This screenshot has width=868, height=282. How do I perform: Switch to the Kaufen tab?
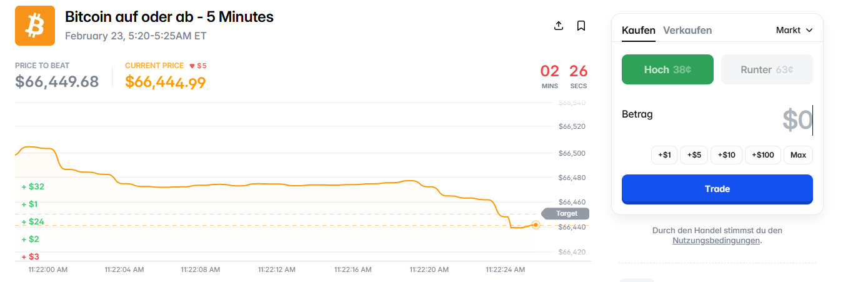(x=638, y=30)
